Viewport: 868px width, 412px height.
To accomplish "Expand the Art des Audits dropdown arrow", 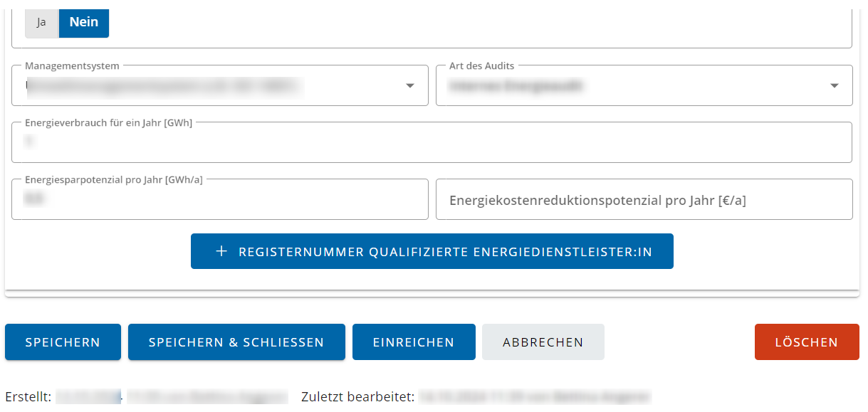I will (x=835, y=86).
